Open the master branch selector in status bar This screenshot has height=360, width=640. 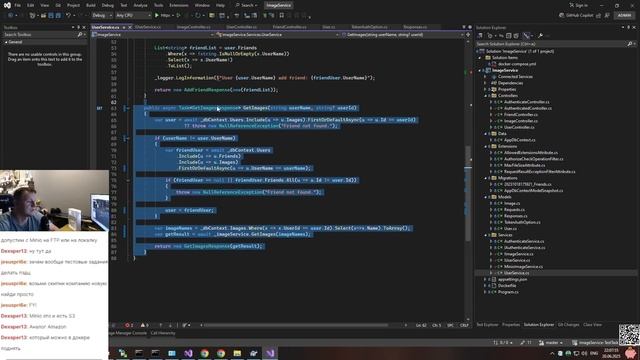tap(551, 343)
